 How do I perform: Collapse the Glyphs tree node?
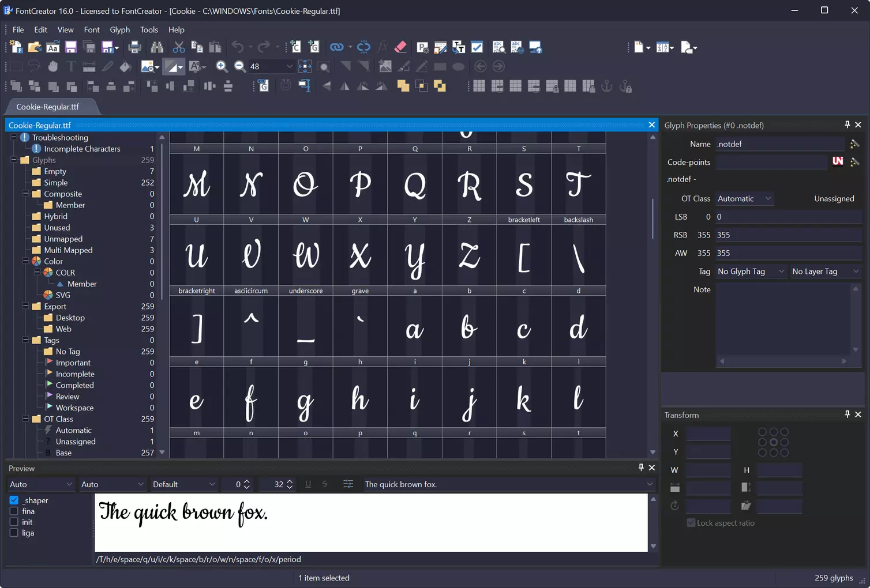[x=14, y=160]
